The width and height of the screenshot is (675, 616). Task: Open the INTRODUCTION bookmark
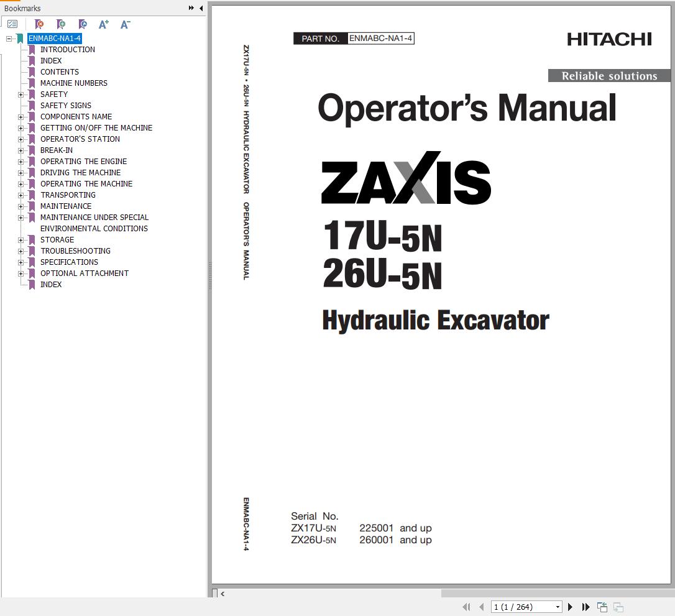68,50
